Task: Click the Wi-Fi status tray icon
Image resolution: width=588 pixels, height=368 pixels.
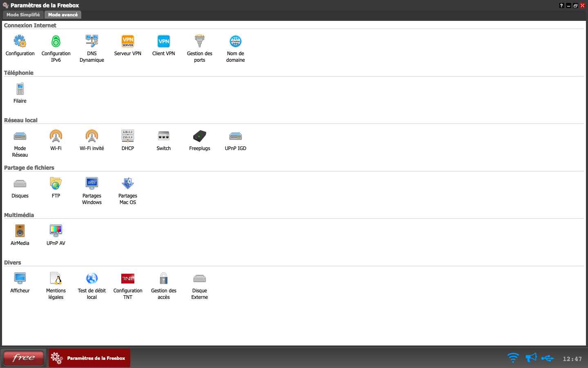Action: [513, 358]
